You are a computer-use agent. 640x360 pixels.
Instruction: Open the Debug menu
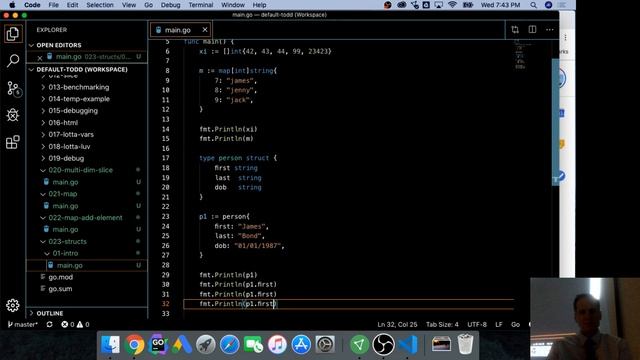(x=171, y=5)
